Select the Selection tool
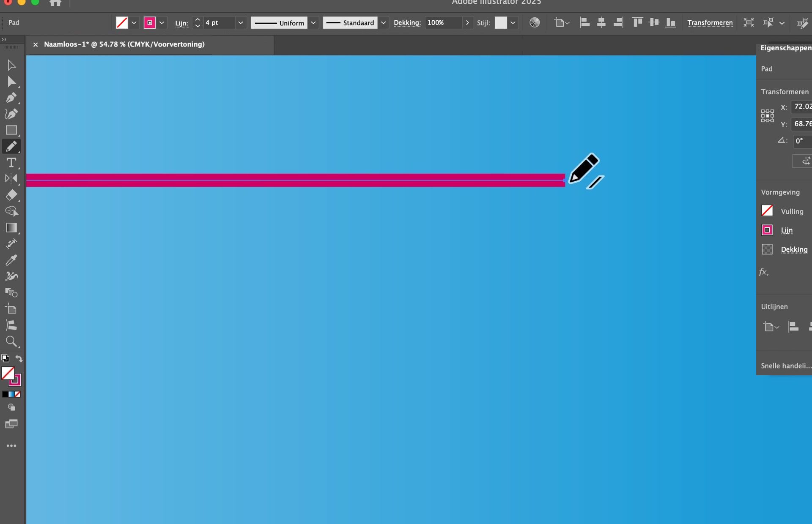This screenshot has height=524, width=812. [x=11, y=65]
